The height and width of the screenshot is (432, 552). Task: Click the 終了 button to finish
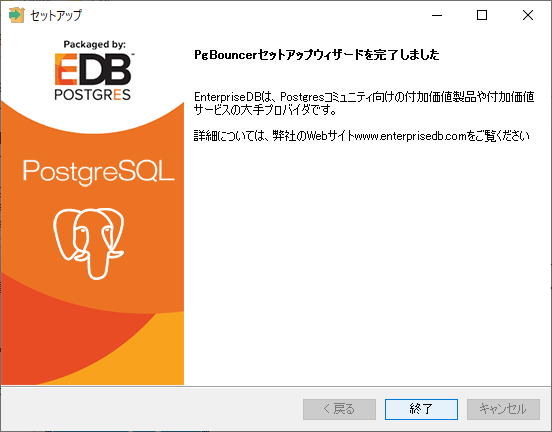[421, 409]
